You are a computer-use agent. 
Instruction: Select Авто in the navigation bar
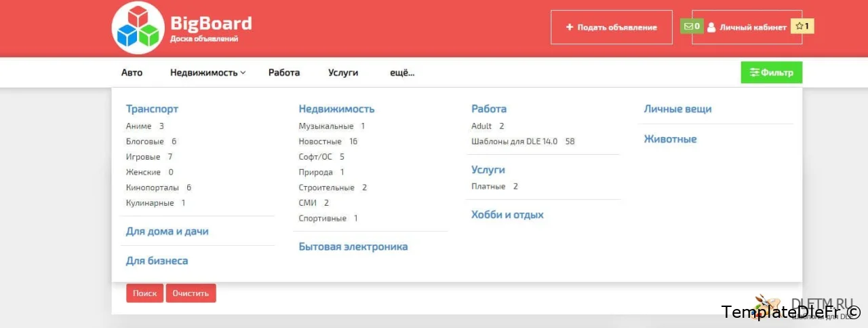coord(132,73)
